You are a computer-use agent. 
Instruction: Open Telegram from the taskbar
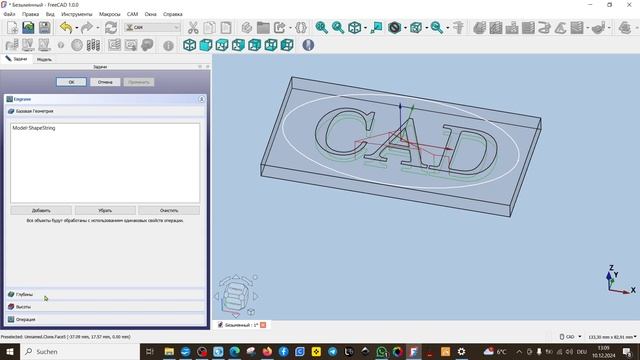(332, 351)
